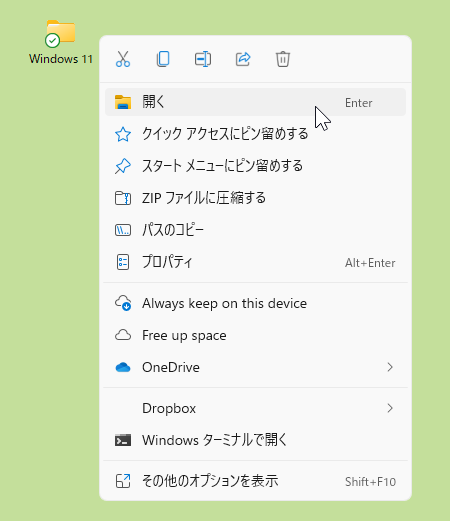Click the pushpin icon for Start menu

(x=123, y=166)
